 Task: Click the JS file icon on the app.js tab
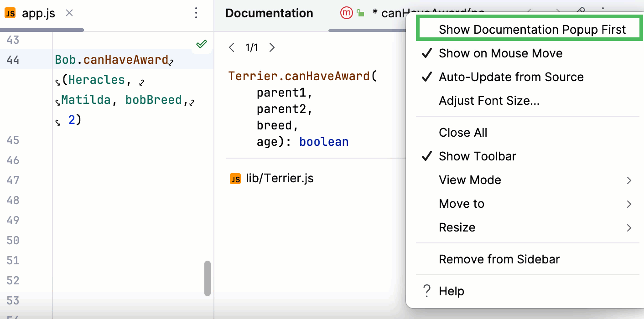click(10, 13)
